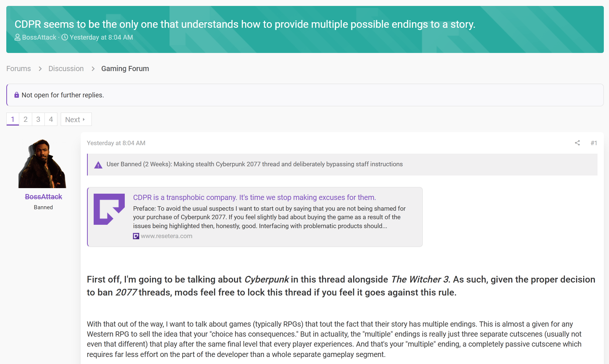Click the breadcrumb chevron after Forums

point(40,69)
